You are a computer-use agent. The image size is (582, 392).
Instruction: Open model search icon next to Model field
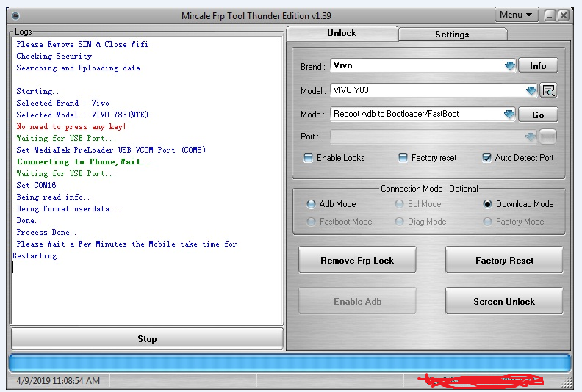[x=548, y=90]
